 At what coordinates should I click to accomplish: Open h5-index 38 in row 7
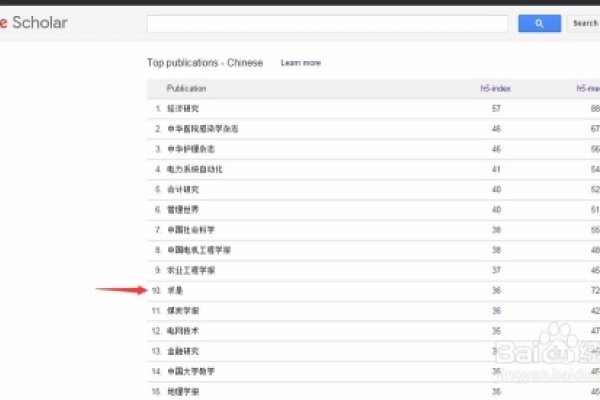pos(496,230)
